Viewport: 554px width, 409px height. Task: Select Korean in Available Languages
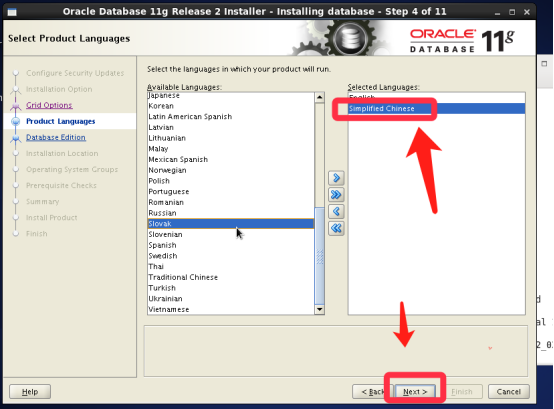point(231,106)
